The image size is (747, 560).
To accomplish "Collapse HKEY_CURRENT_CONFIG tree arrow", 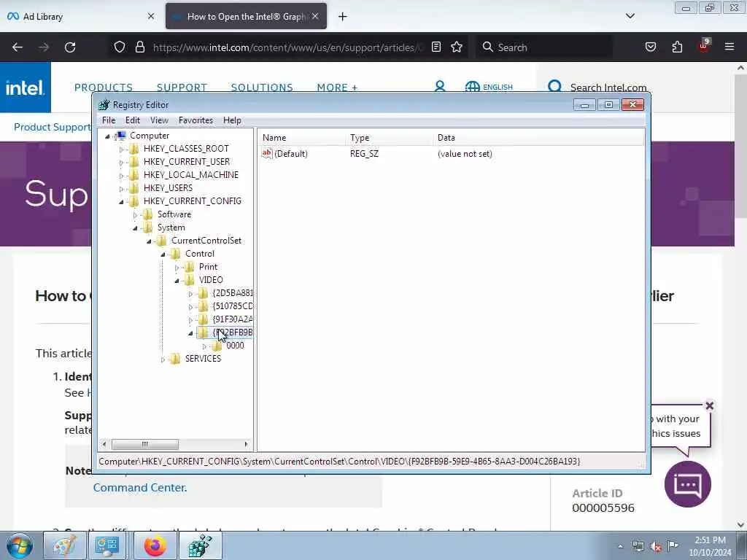I will pyautogui.click(x=122, y=201).
